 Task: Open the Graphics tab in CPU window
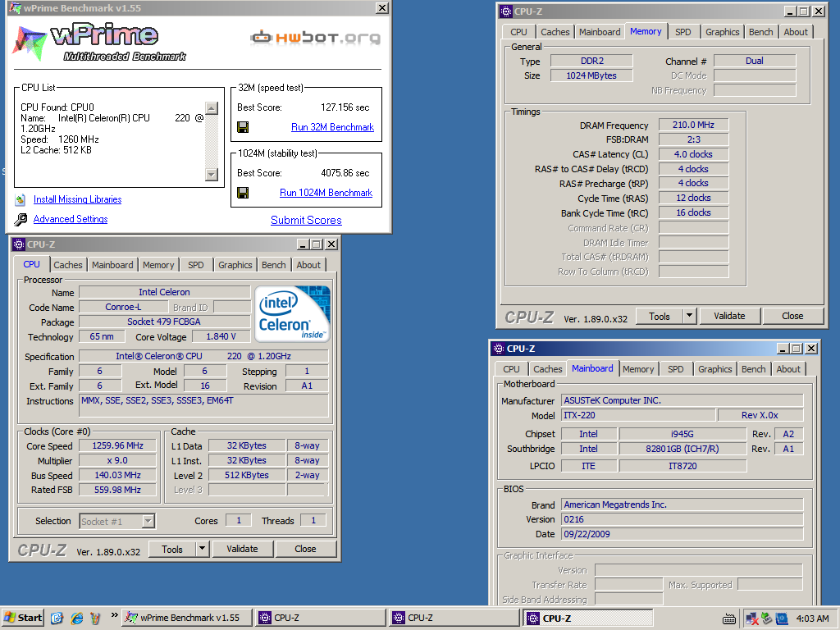235,265
